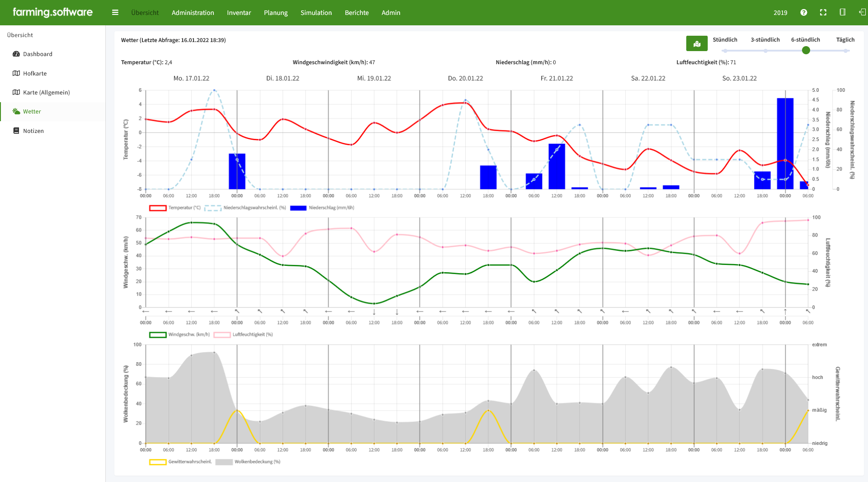This screenshot has width=868, height=482.
Task: Click the Mo. 17.01.22 date label
Action: (191, 78)
